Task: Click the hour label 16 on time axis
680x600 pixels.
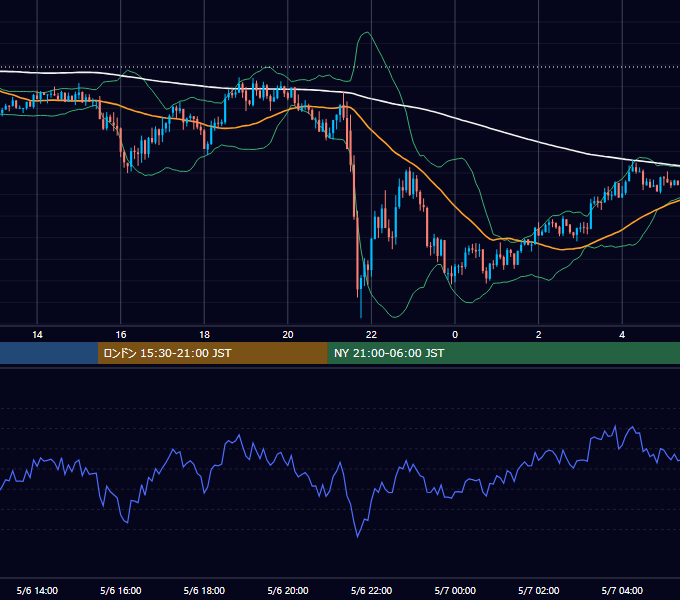Action: click(121, 335)
